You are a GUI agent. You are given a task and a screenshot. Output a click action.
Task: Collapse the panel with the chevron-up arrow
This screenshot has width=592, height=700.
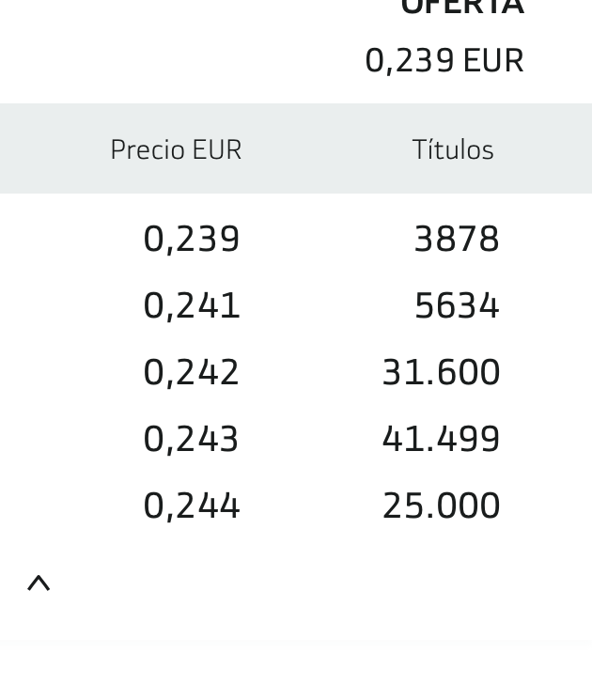pyautogui.click(x=39, y=583)
